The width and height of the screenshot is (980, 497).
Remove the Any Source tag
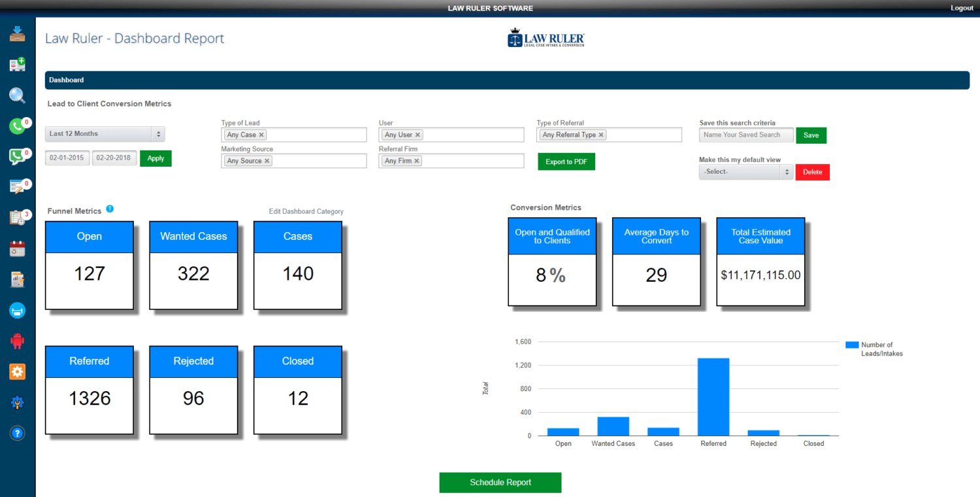pyautogui.click(x=267, y=161)
